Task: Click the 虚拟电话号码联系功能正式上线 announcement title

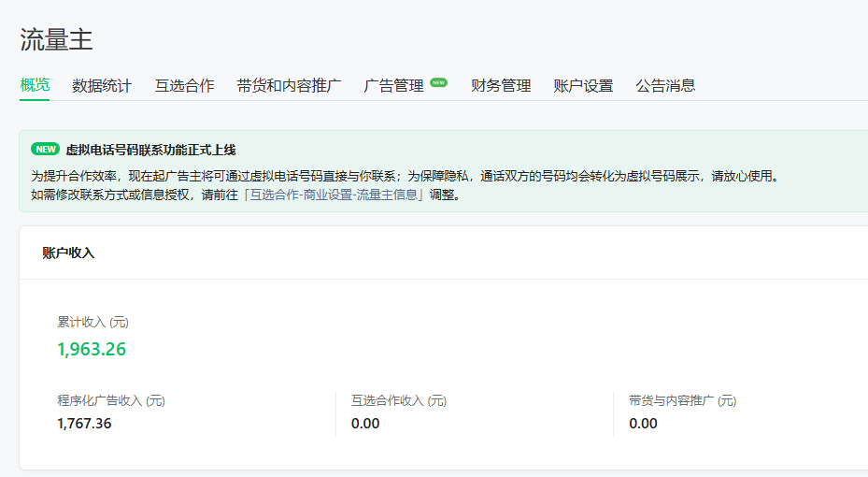Action: pos(150,150)
